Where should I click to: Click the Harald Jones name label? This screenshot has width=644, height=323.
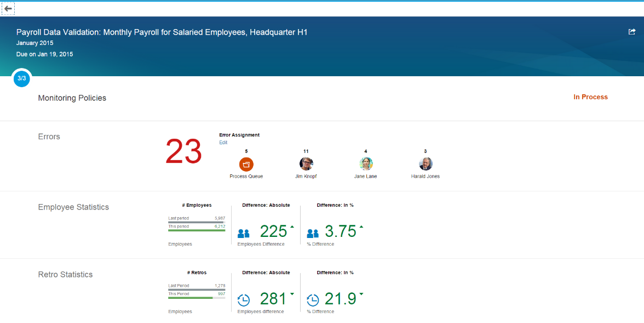pyautogui.click(x=426, y=176)
